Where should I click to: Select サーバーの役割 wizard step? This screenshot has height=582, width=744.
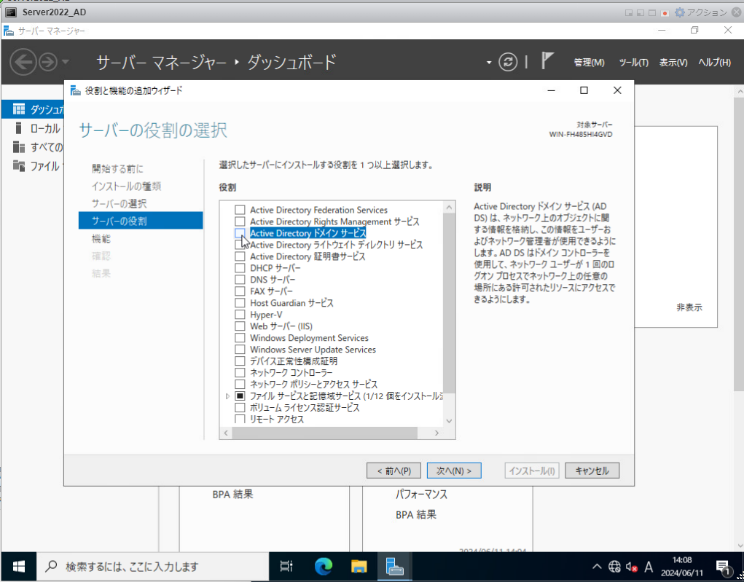(141, 221)
